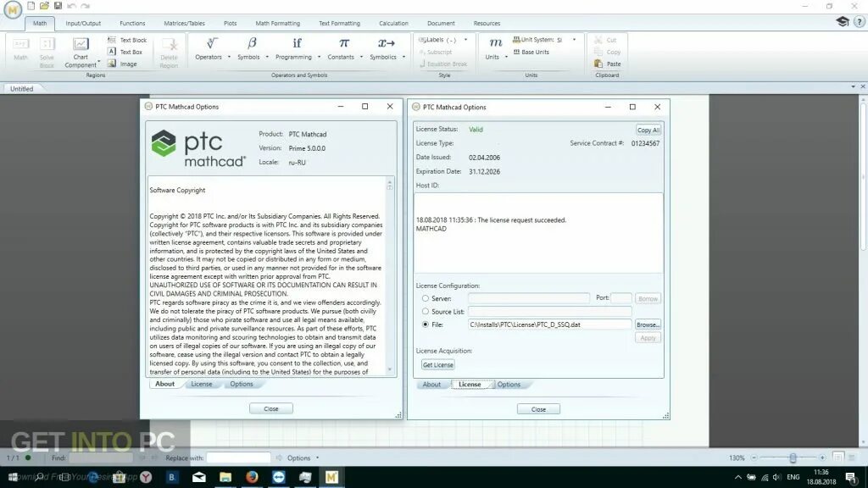
Task: Open the Programming if palette
Action: pos(294,48)
